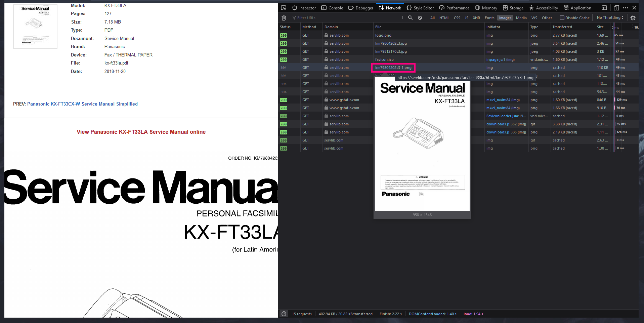This screenshot has height=323, width=644.
Task: Filter requests by JS
Action: click(467, 18)
